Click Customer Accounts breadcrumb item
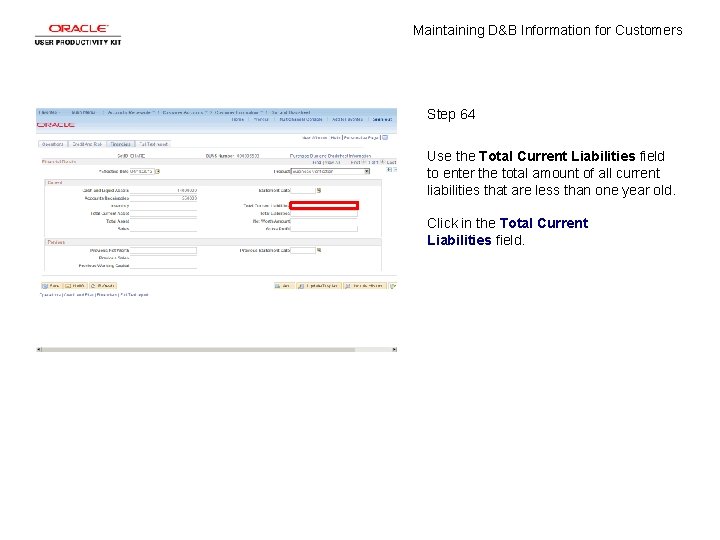720x540 pixels. (184, 112)
